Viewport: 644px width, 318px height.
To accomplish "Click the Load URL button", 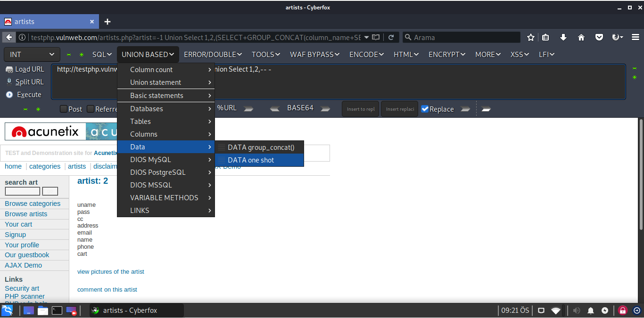I will [25, 69].
